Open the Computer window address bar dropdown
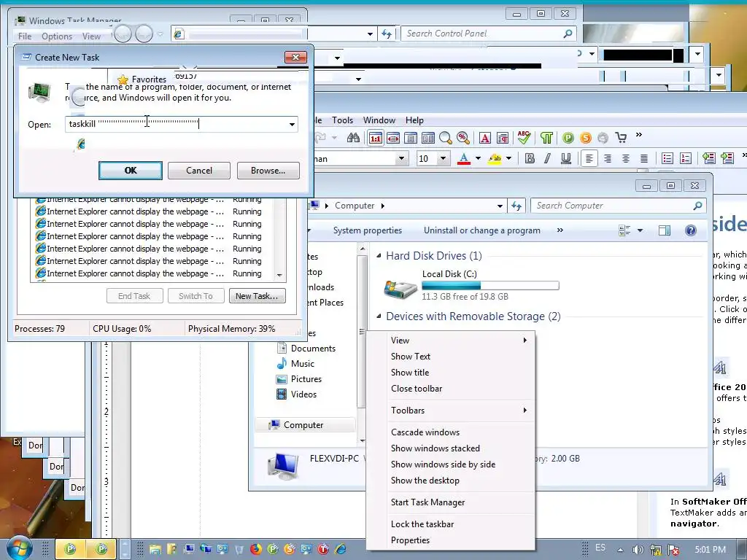This screenshot has height=560, width=747. 500,206
